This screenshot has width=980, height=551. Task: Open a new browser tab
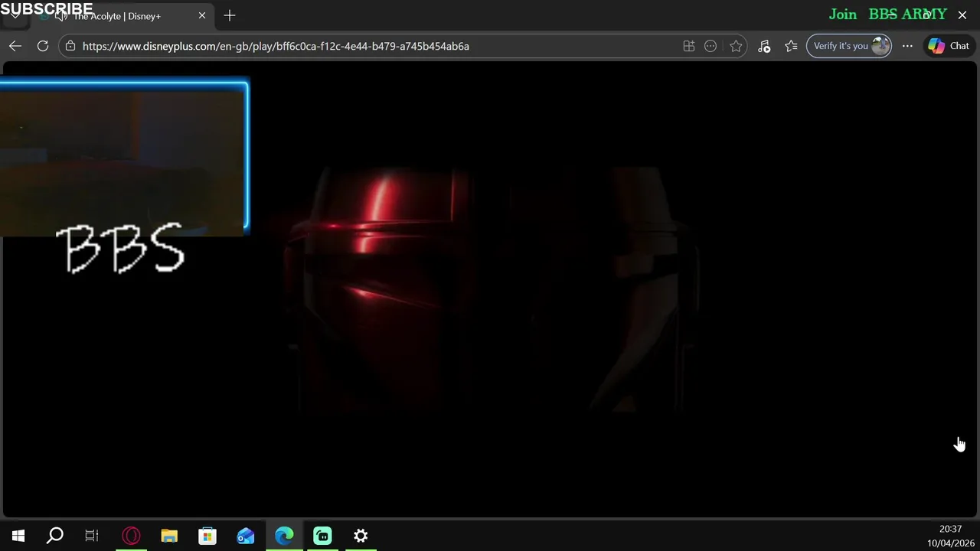pos(230,15)
